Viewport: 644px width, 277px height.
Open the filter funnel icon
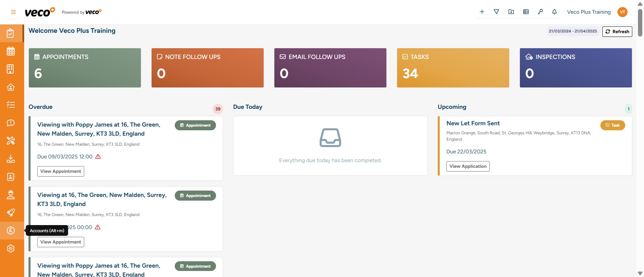pos(496,12)
